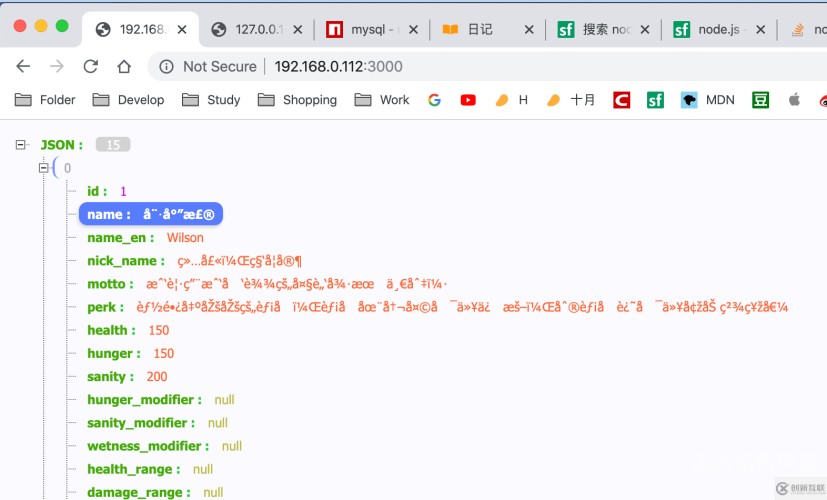827x500 pixels.
Task: Open the Work bookmarks folder
Action: [382, 100]
